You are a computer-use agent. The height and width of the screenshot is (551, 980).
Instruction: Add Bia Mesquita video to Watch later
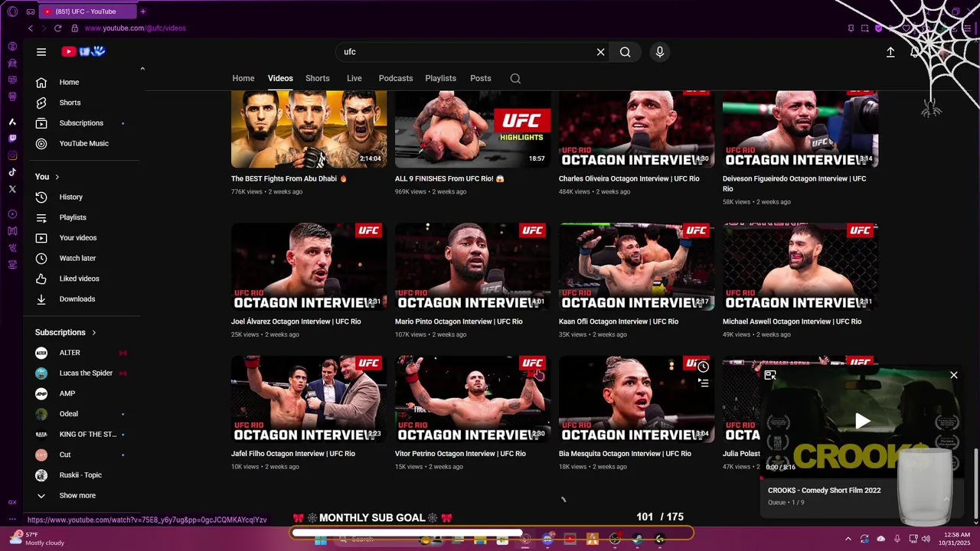tap(704, 367)
